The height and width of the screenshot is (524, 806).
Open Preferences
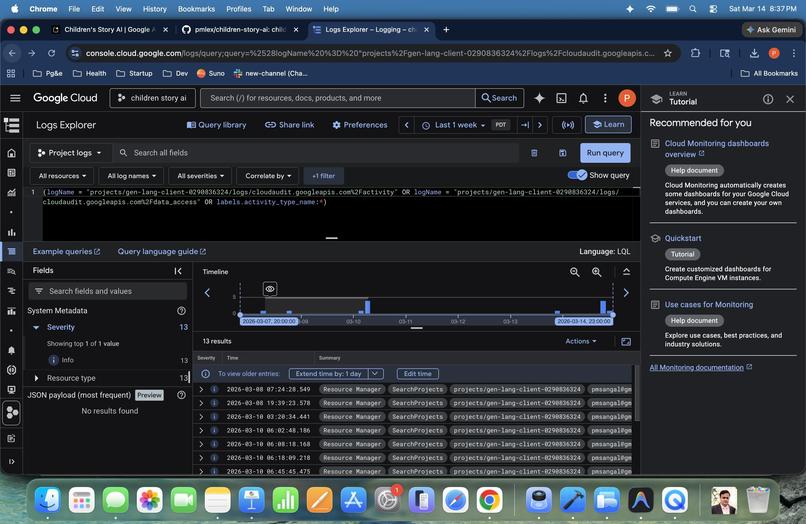click(360, 125)
